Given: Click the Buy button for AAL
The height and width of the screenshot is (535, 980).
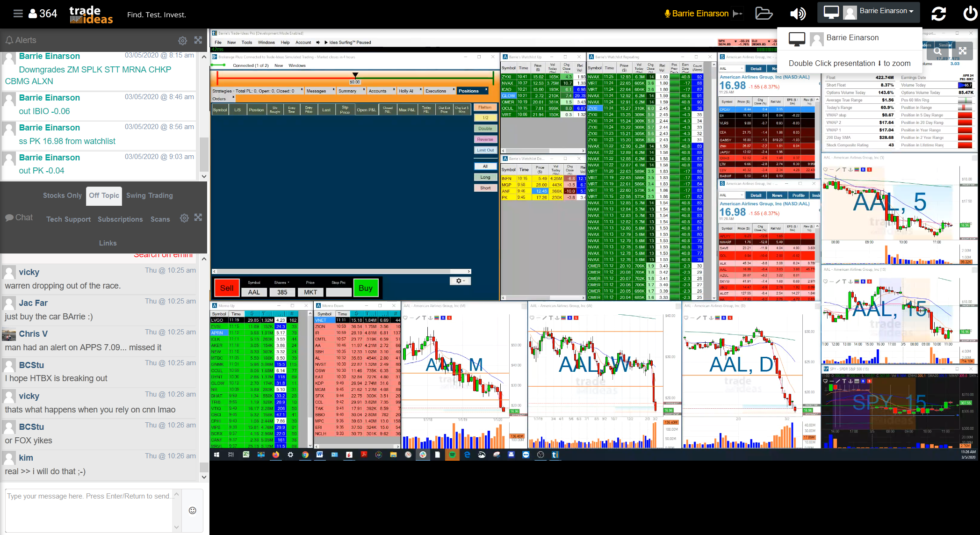Looking at the screenshot, I should (367, 288).
